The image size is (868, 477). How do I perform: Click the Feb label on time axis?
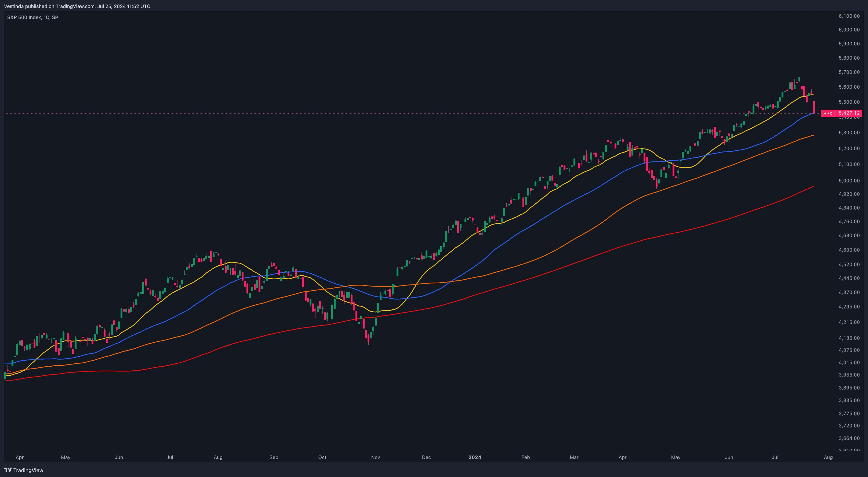(526, 457)
